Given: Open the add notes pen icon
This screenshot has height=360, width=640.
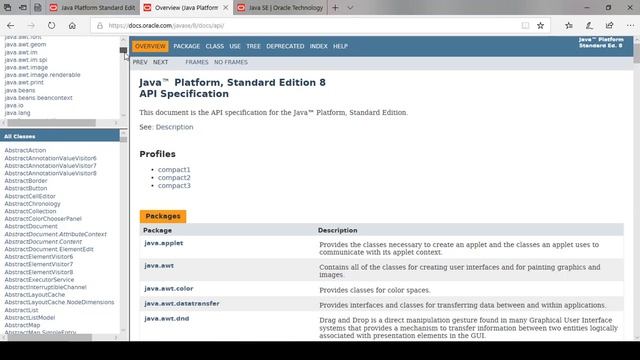Looking at the screenshot, I should point(589,26).
